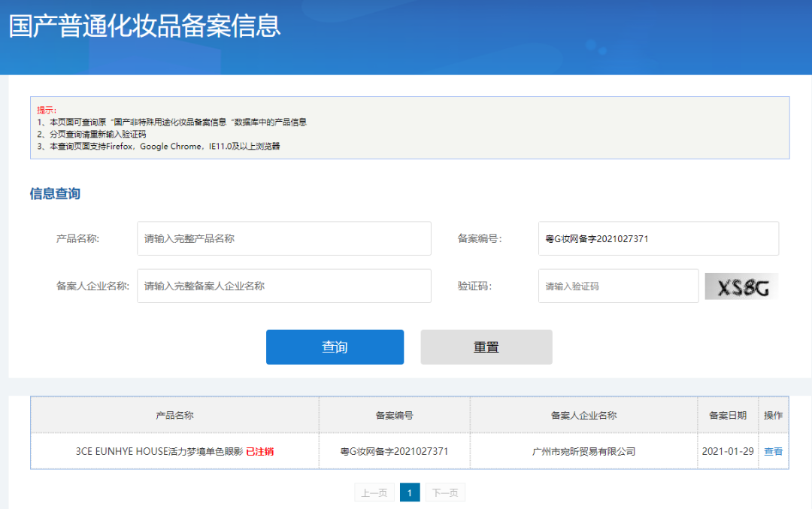Click the 产品名称 input field

(283, 238)
